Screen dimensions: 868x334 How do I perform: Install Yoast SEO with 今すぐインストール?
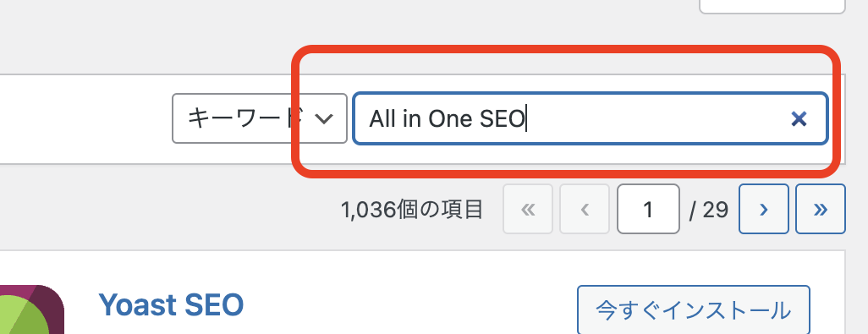pos(693,311)
